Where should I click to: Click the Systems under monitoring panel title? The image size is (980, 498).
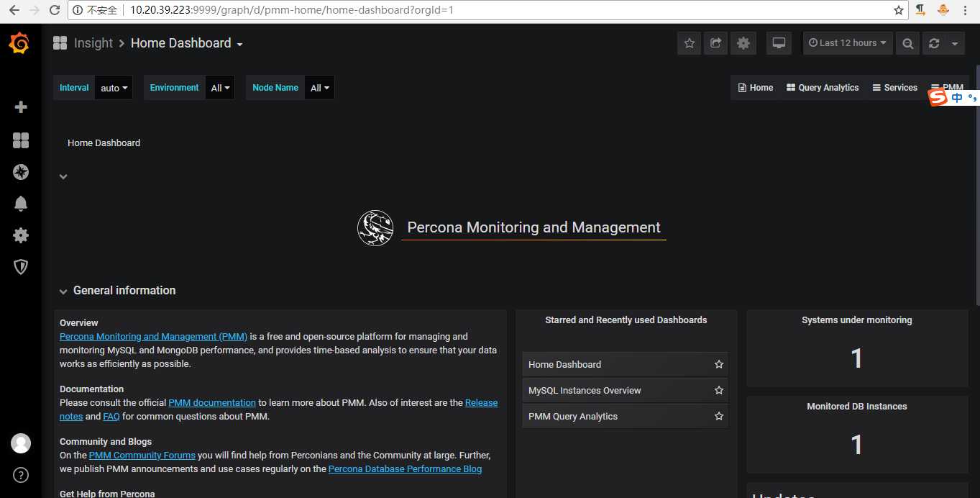coord(856,320)
